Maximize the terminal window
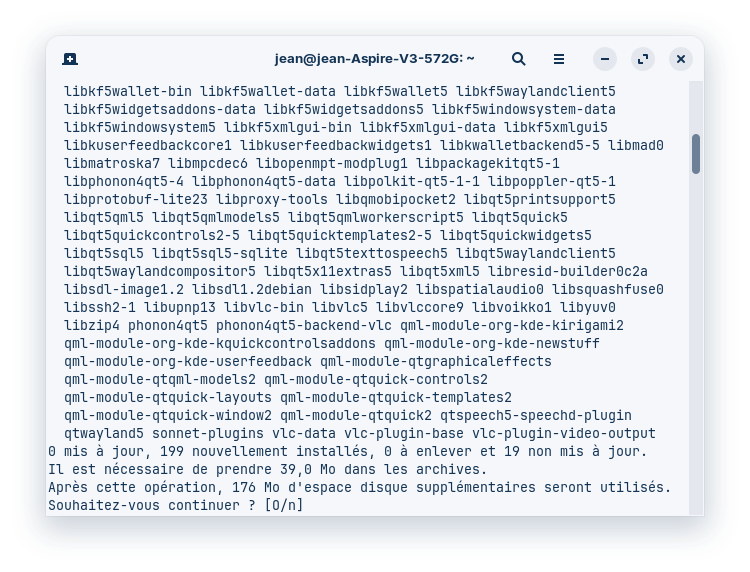 pyautogui.click(x=643, y=59)
